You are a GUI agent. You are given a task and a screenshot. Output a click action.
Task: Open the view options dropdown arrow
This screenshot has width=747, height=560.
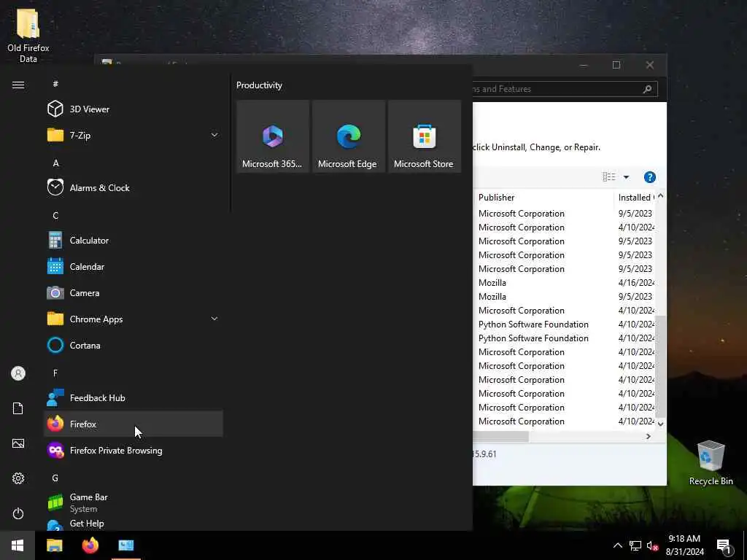(626, 177)
